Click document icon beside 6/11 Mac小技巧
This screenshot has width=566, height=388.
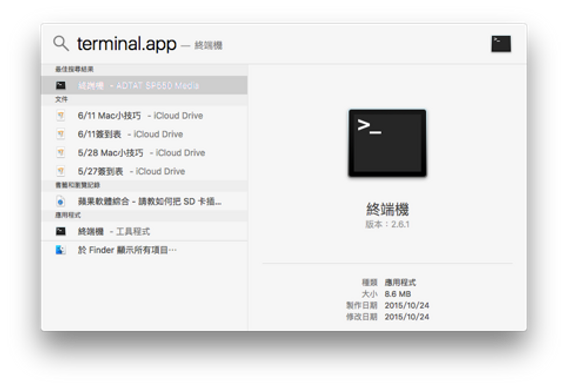coord(61,115)
